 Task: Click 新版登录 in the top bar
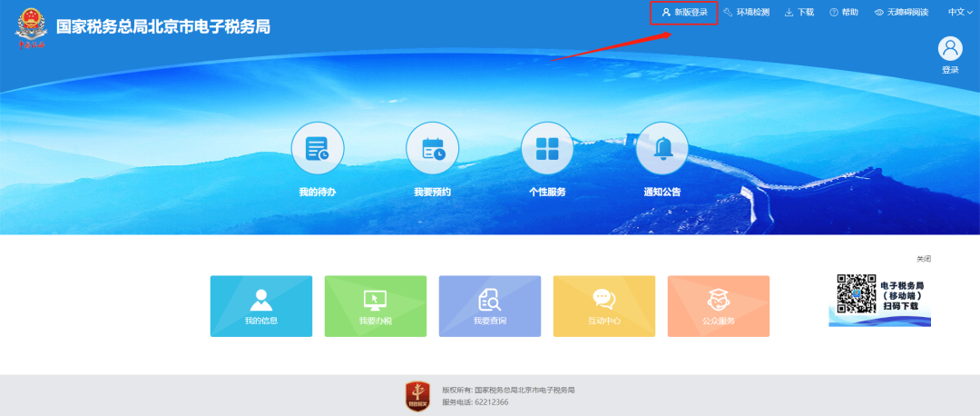click(684, 13)
